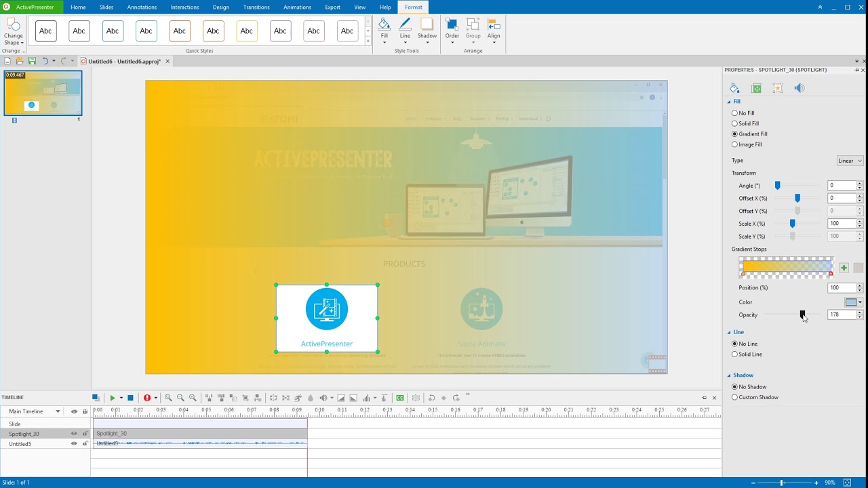Collapse the Line section
This screenshot has height=488, width=868.
[x=729, y=332]
